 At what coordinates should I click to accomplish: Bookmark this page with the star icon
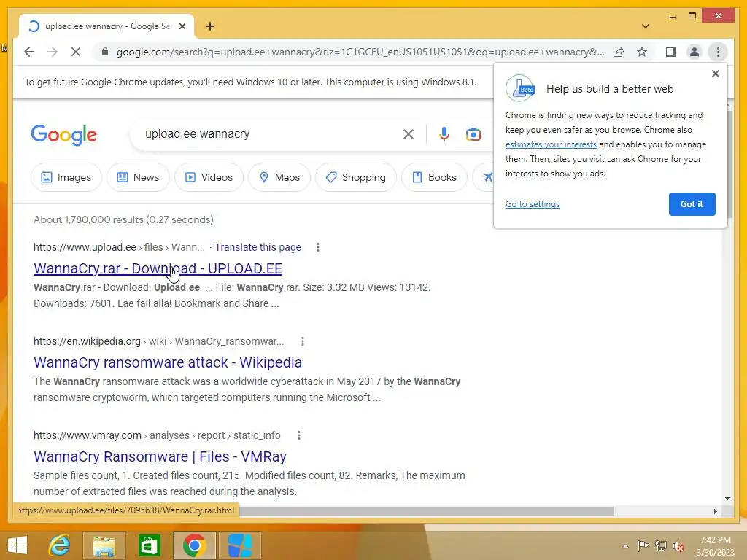click(x=642, y=52)
